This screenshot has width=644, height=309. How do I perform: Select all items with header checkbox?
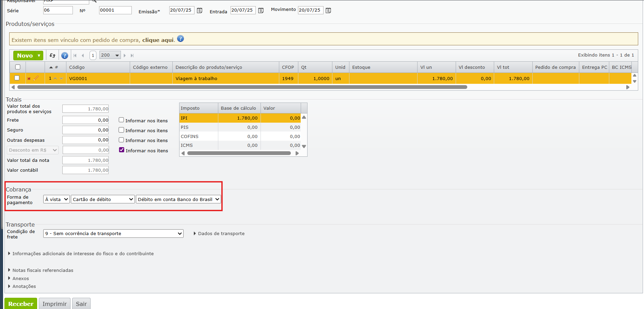point(18,67)
